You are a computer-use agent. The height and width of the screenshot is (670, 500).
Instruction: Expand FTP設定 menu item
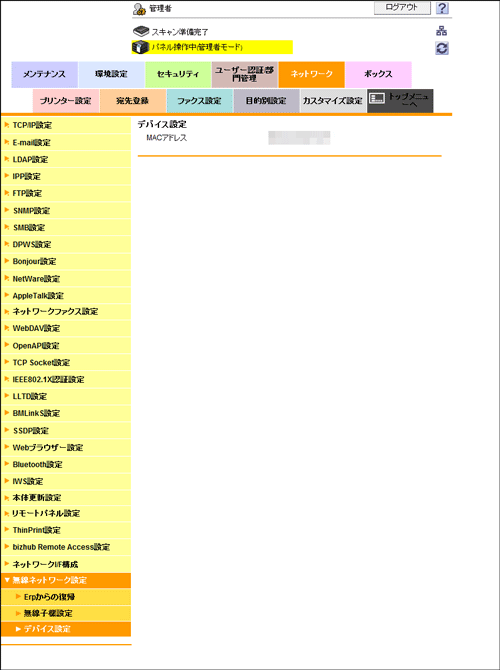click(66, 194)
